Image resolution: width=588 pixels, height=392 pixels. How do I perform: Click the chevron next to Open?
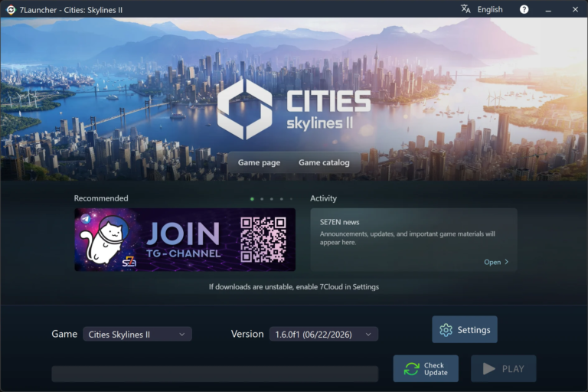click(507, 262)
